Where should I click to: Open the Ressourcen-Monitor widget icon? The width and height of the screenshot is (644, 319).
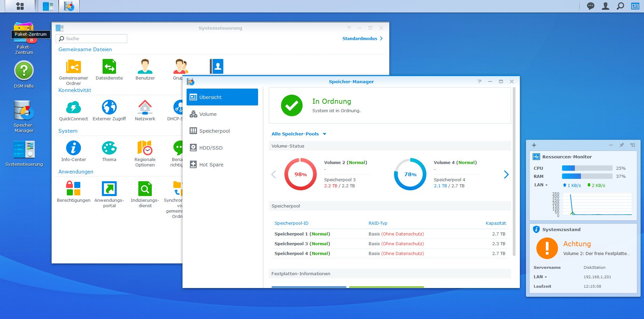click(536, 157)
